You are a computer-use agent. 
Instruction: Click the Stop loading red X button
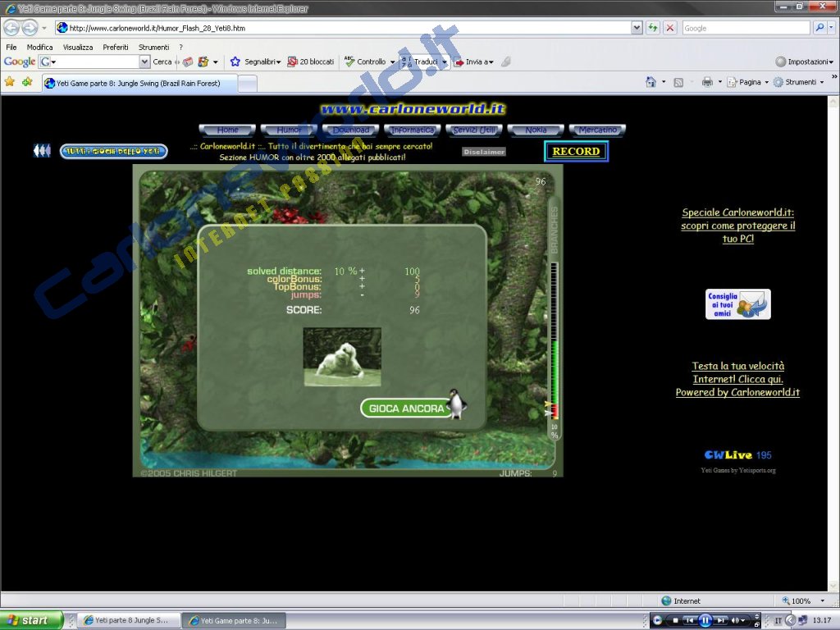click(x=669, y=28)
